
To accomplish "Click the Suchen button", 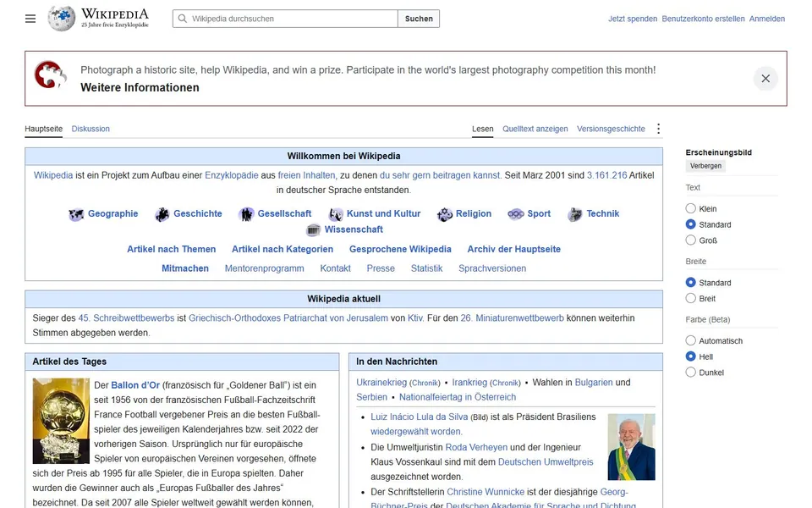I will (x=419, y=19).
